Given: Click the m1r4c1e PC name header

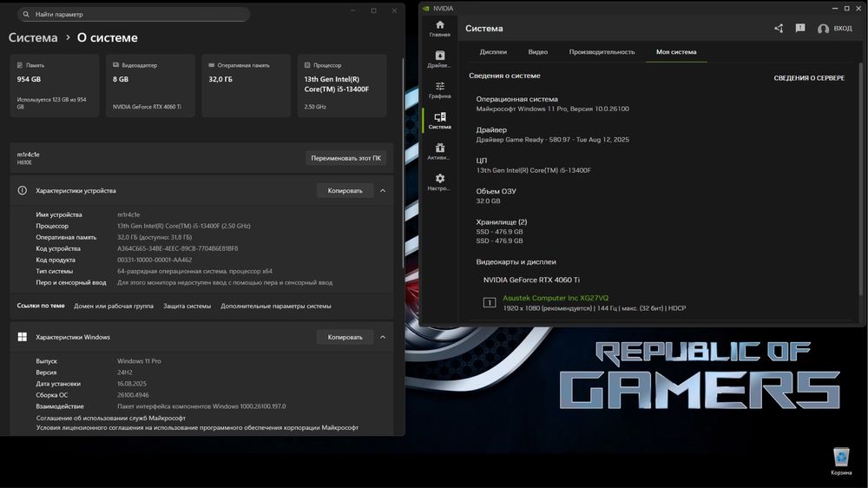Looking at the screenshot, I should (x=29, y=155).
